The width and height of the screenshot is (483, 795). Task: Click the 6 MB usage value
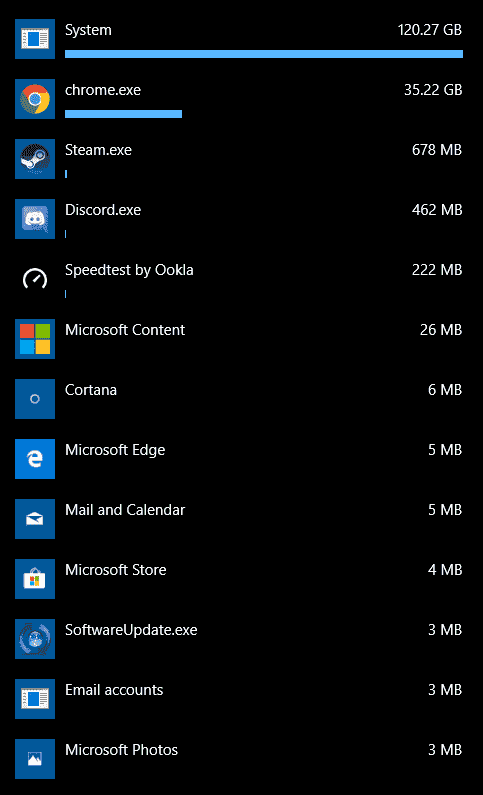pyautogui.click(x=445, y=390)
